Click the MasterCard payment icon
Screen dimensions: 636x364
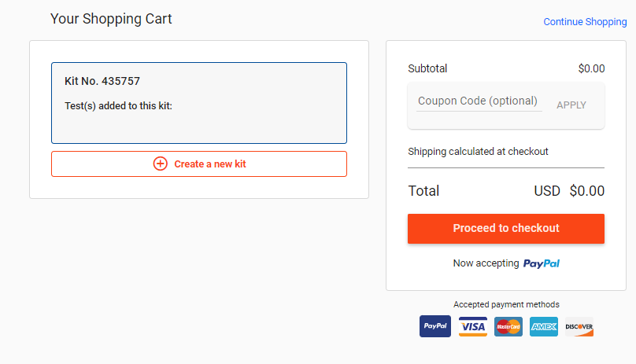coord(508,326)
